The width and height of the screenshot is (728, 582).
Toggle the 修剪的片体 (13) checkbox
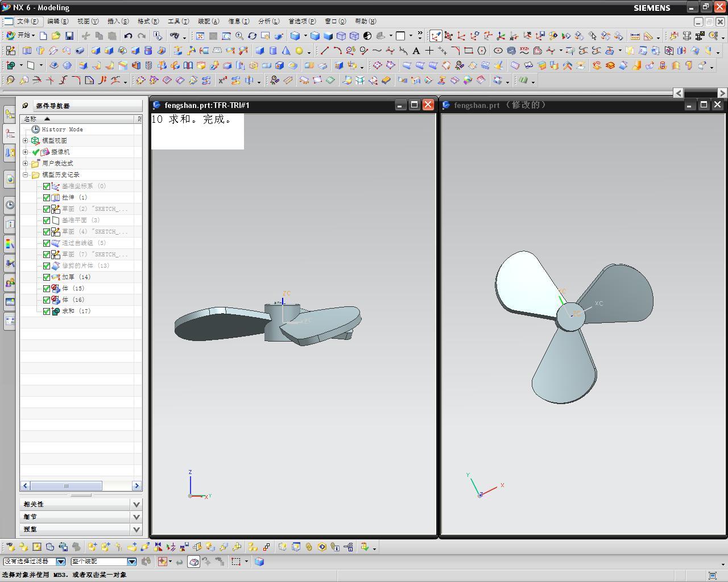point(47,265)
